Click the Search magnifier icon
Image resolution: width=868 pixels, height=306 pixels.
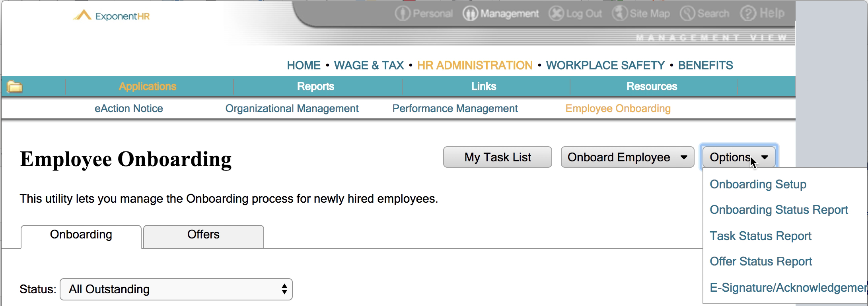687,14
